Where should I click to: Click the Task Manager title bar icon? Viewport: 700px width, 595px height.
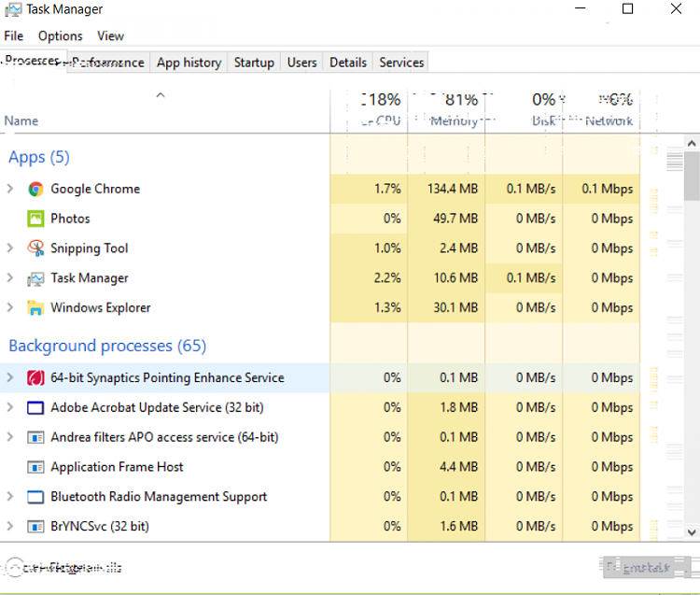[x=13, y=9]
